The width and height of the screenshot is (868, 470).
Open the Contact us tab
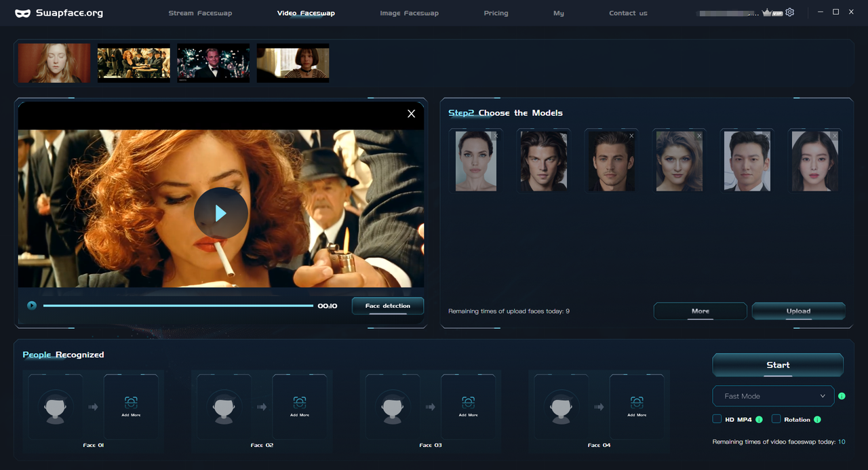tap(628, 13)
